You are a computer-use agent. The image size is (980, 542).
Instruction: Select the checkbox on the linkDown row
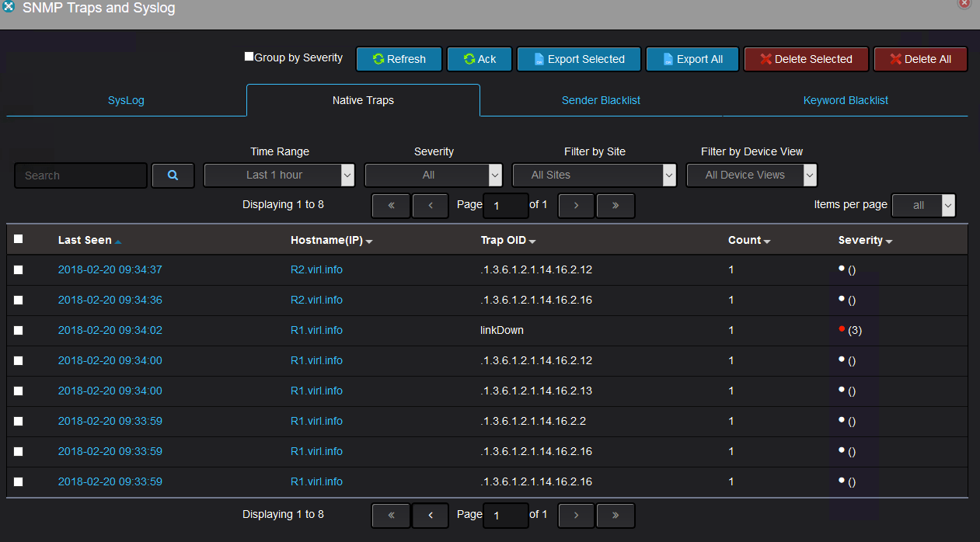pyautogui.click(x=18, y=330)
